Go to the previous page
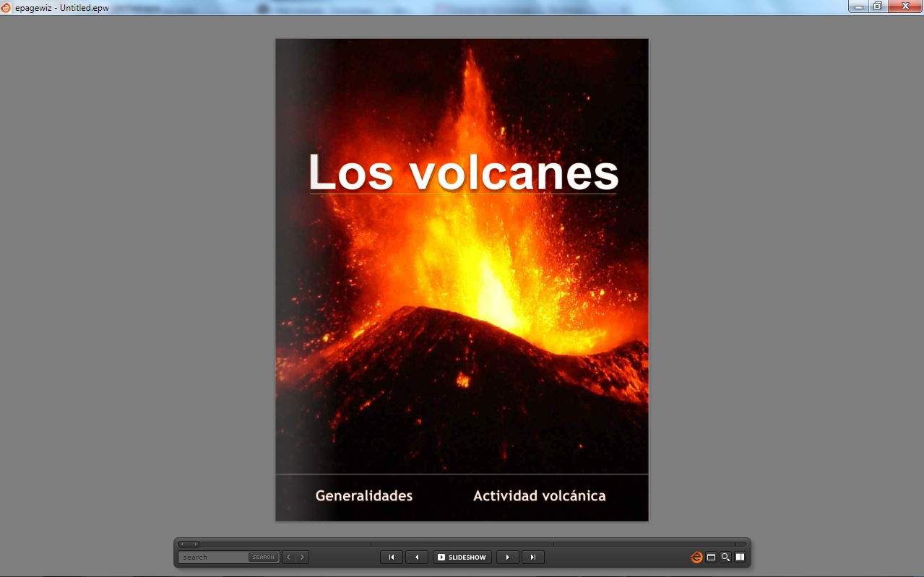Viewport: 924px width, 577px height. click(x=416, y=558)
